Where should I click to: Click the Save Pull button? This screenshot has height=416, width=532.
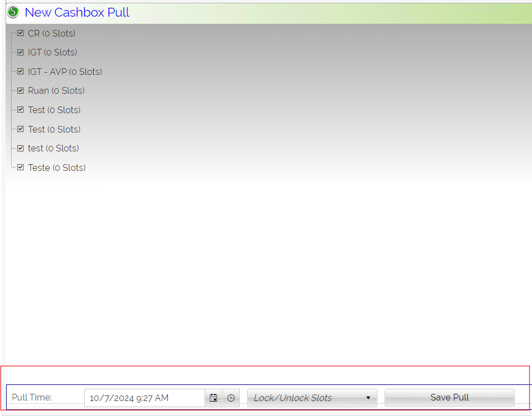(449, 398)
